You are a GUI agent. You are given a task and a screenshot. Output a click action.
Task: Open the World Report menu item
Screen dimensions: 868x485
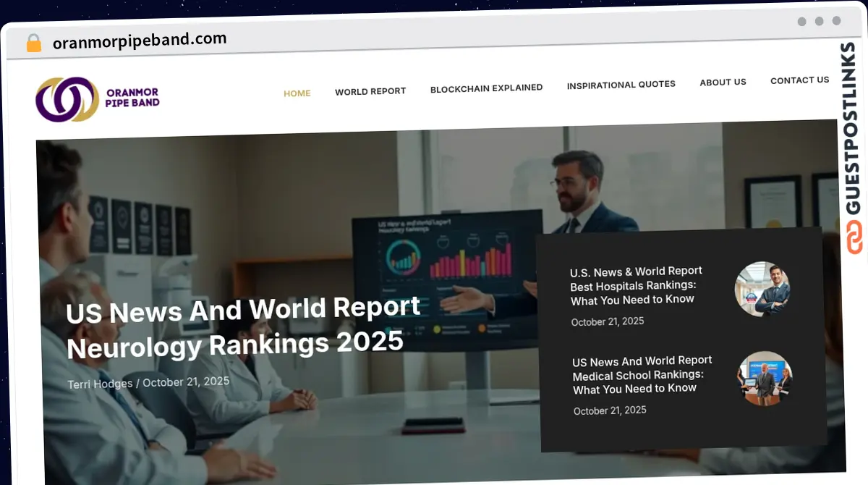(x=370, y=91)
